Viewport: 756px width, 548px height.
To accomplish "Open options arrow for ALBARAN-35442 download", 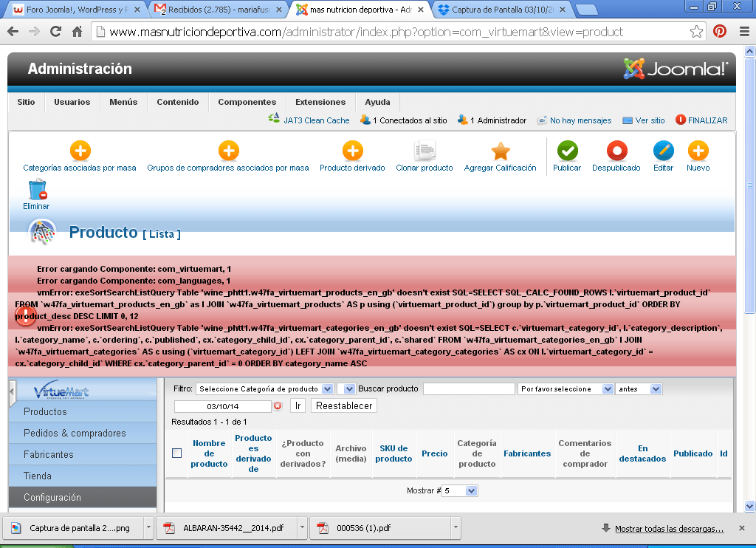I will [x=302, y=528].
